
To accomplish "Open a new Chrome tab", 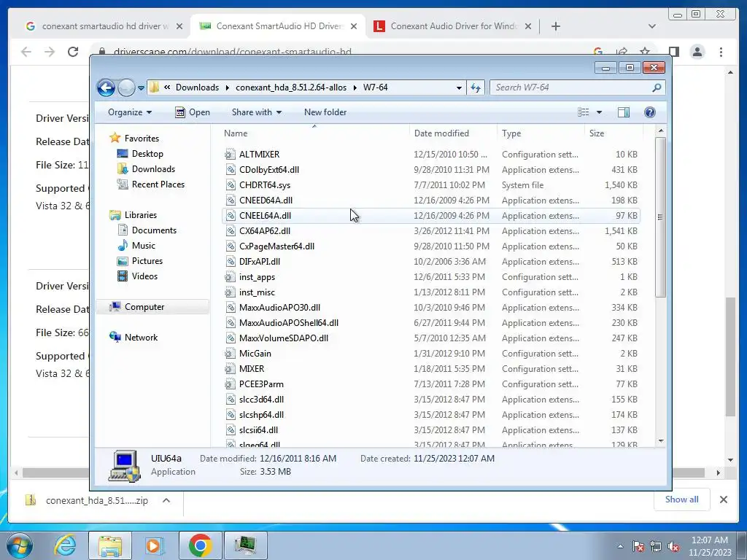I will (555, 26).
